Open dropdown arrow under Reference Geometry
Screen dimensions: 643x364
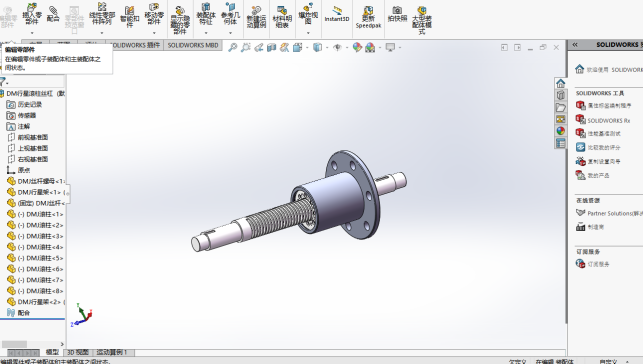coord(230,32)
